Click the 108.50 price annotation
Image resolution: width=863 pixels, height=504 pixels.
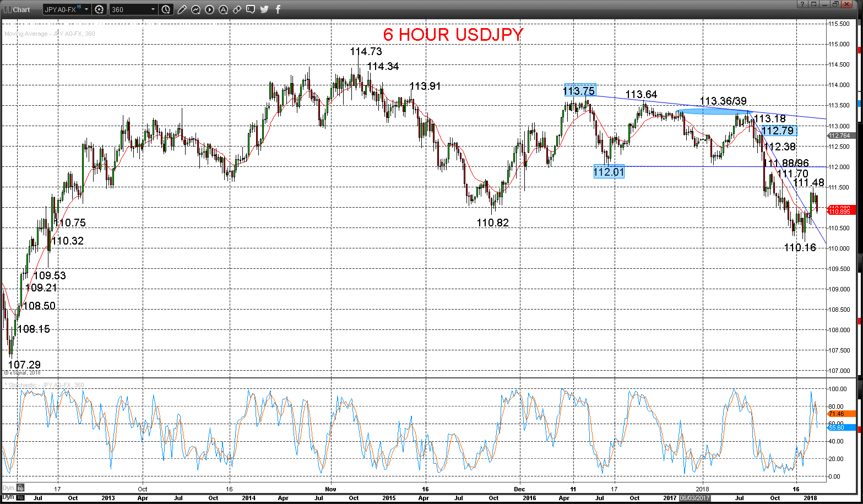pyautogui.click(x=39, y=306)
